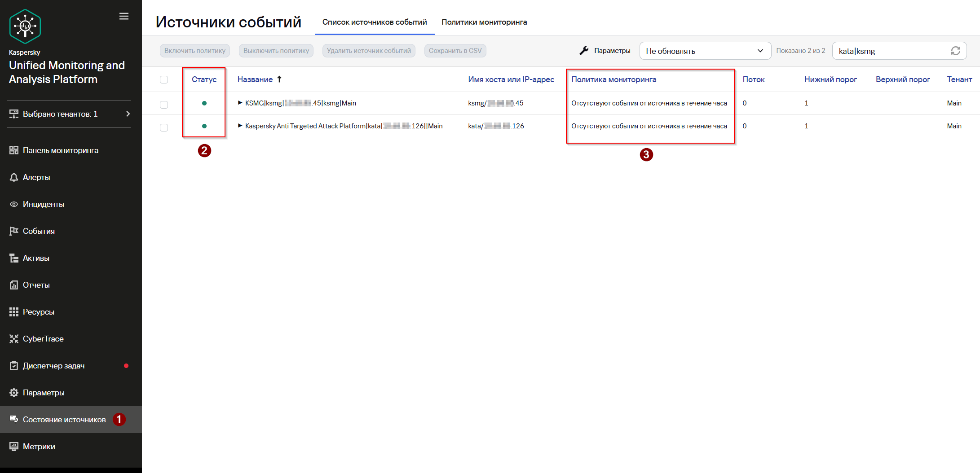Screen dimensions: 980x473
Task: Check the Kaspersky Anti Targeted Attack row checkbox
Action: [x=164, y=127]
